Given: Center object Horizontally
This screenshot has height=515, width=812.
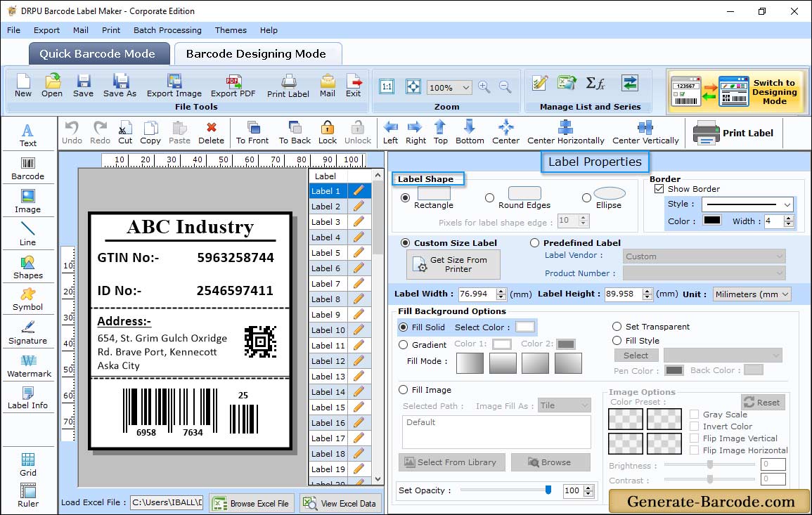Looking at the screenshot, I should [x=565, y=133].
